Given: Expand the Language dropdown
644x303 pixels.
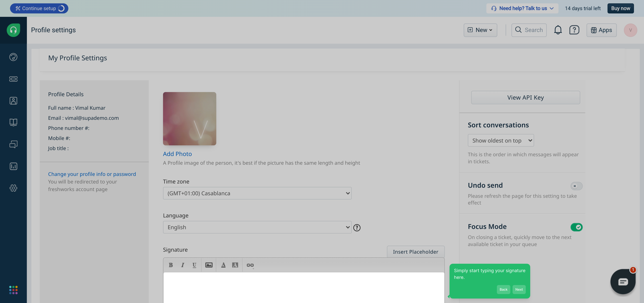Looking at the screenshot, I should pos(257,227).
